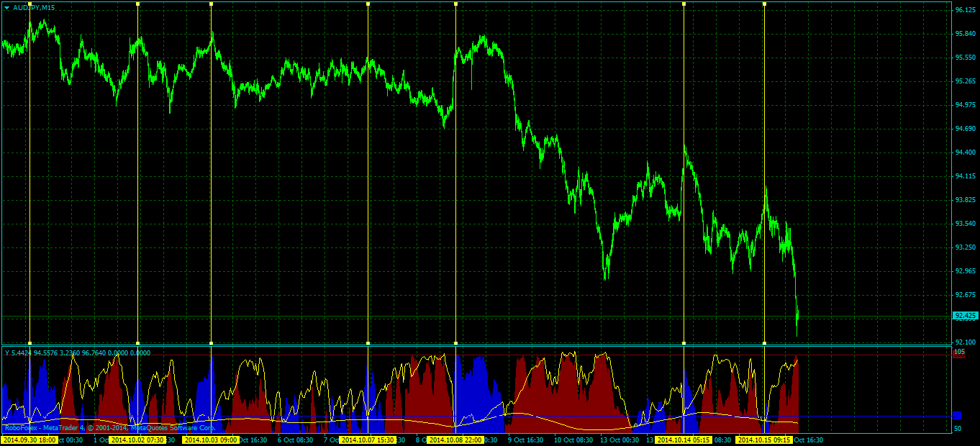Click the 96.125 price scale value
This screenshot has width=980, height=446.
pyautogui.click(x=965, y=10)
